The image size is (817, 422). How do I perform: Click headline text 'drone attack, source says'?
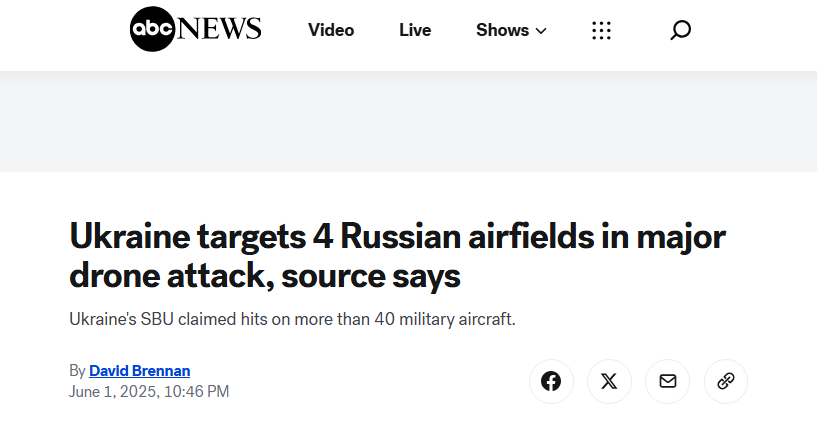coord(265,276)
